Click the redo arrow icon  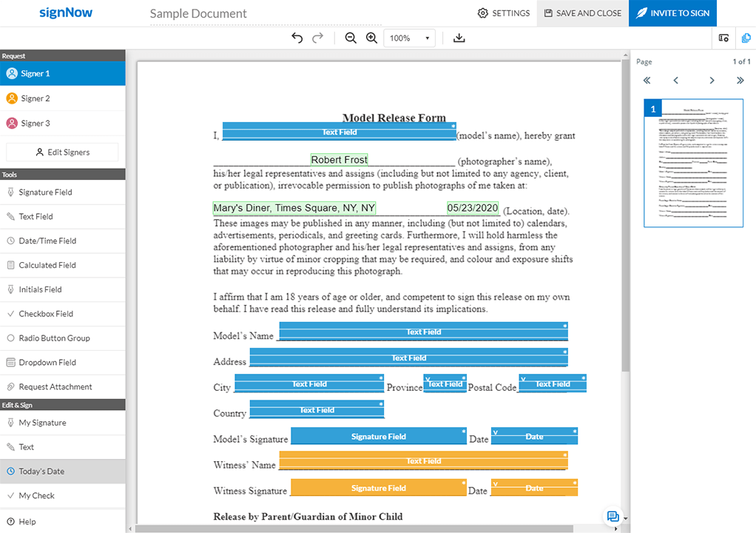click(x=318, y=38)
